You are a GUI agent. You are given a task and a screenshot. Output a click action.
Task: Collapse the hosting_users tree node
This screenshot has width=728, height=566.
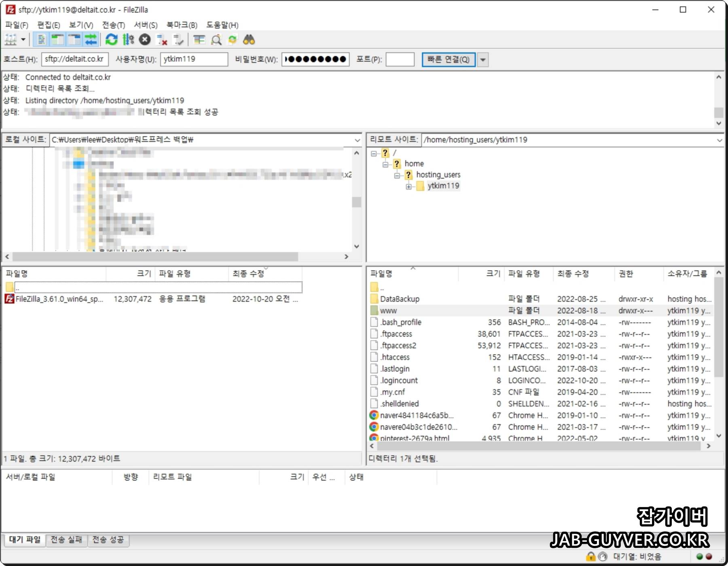[397, 175]
